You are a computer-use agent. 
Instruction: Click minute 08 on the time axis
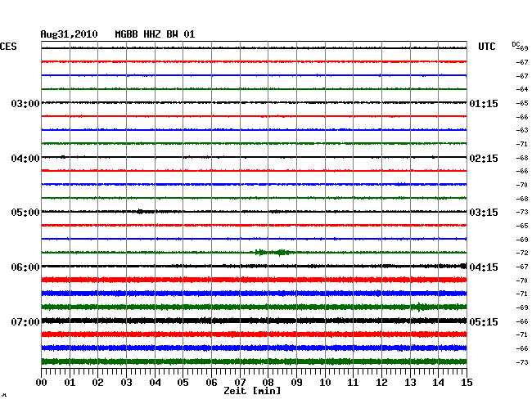click(x=268, y=383)
